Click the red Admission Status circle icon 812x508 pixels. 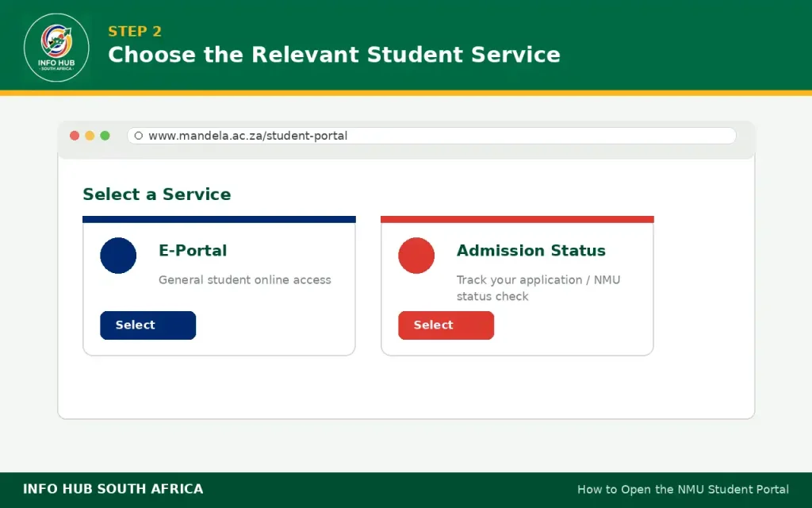(416, 256)
